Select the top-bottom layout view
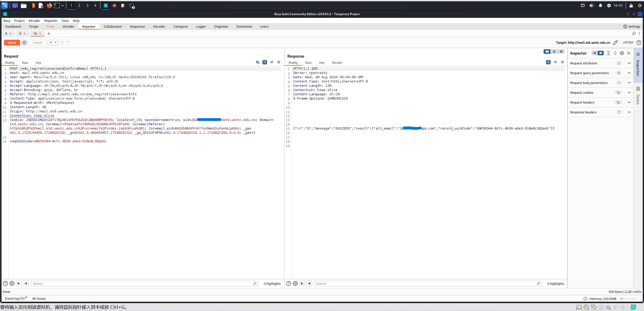Image resolution: width=644 pixels, height=311 pixels. [x=554, y=52]
